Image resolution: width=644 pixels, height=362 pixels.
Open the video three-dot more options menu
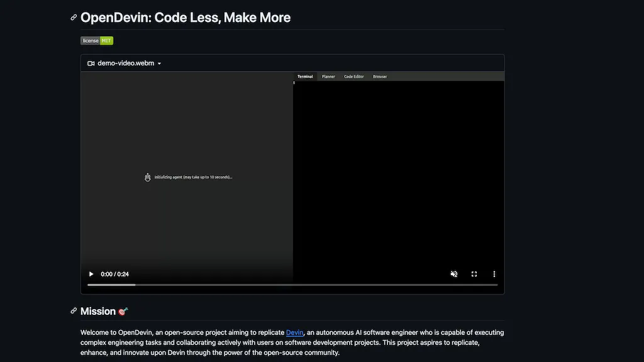[494, 274]
